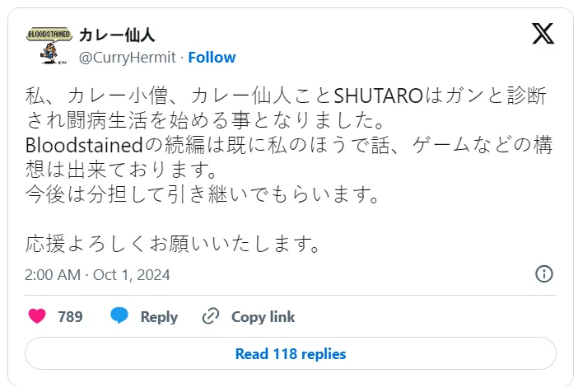Open the X logo link

pyautogui.click(x=543, y=34)
